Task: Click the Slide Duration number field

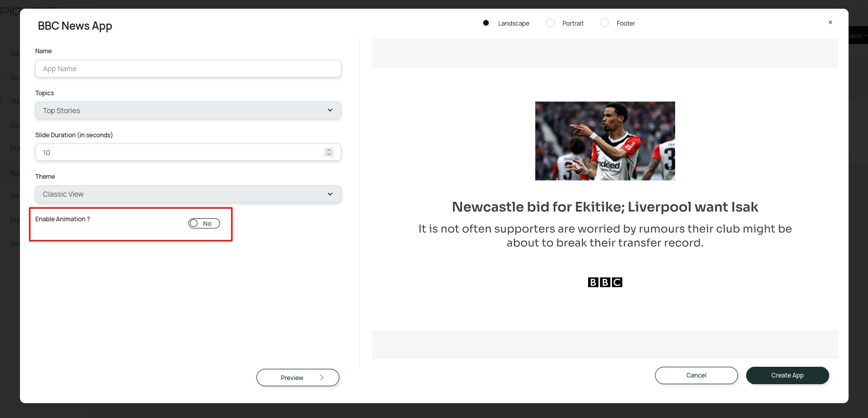Action: click(x=179, y=153)
